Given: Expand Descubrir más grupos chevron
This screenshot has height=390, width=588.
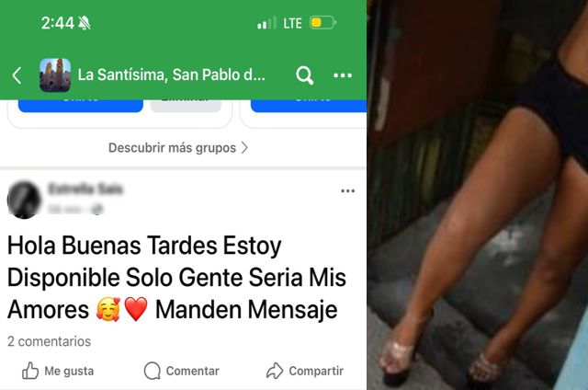Looking at the screenshot, I should point(245,148).
